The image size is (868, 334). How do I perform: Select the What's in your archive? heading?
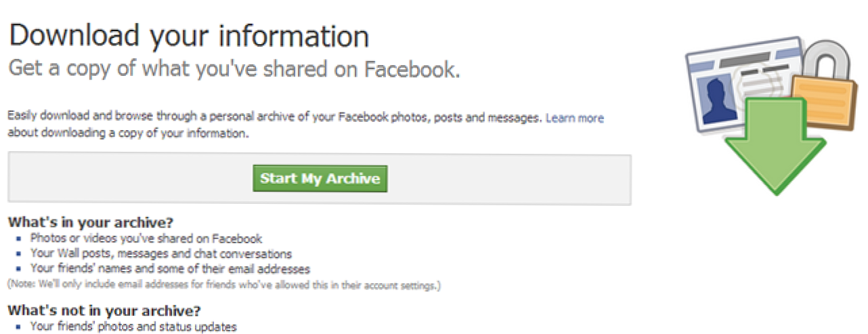(x=91, y=224)
